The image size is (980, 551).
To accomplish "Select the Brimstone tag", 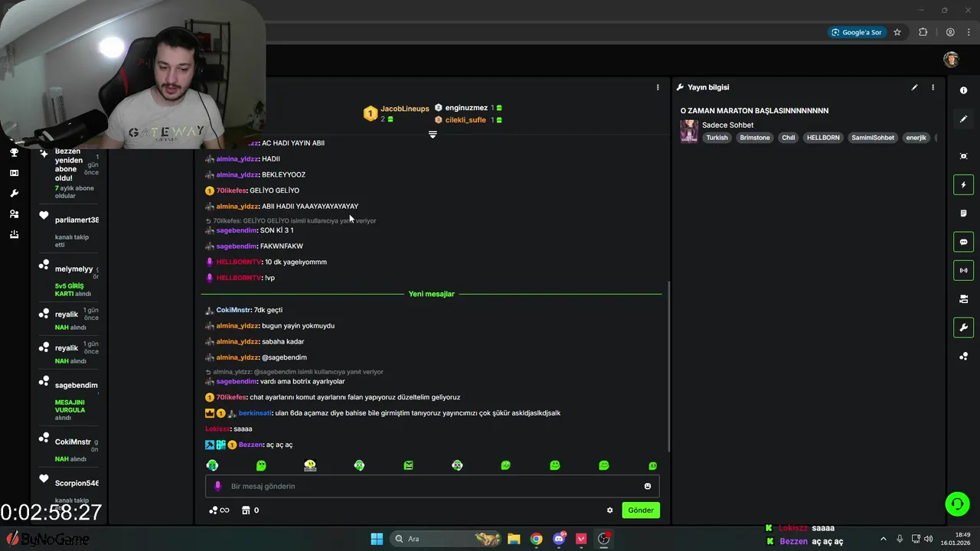I will coord(755,138).
